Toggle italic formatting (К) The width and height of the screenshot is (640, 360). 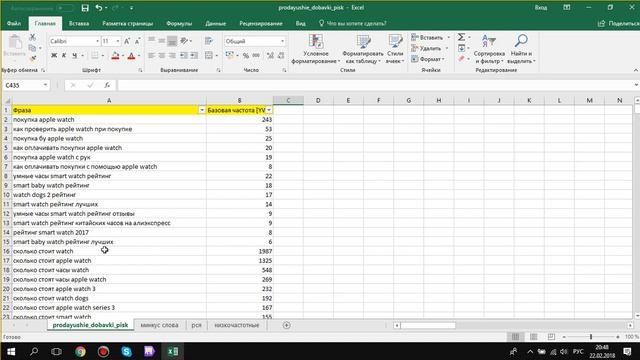point(64,56)
